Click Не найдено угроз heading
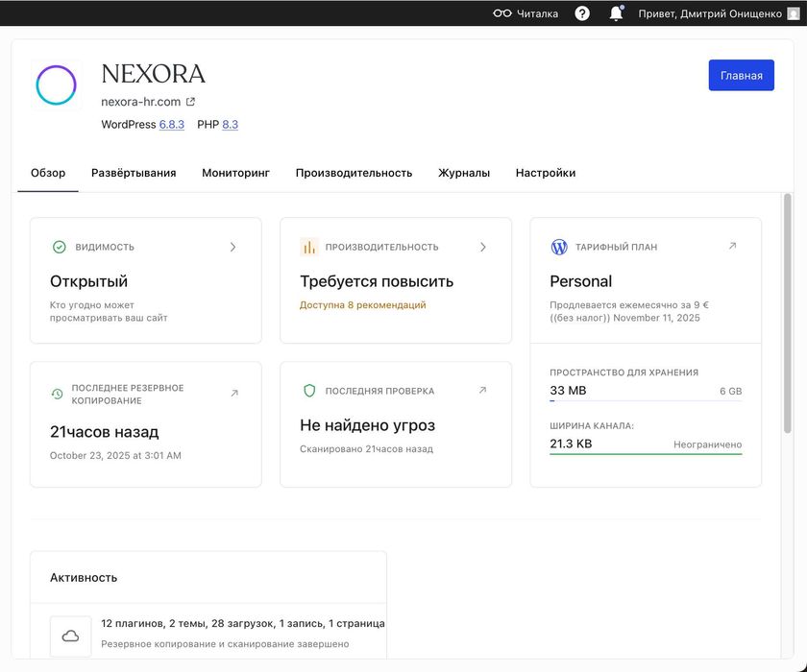807x672 pixels. (x=367, y=425)
